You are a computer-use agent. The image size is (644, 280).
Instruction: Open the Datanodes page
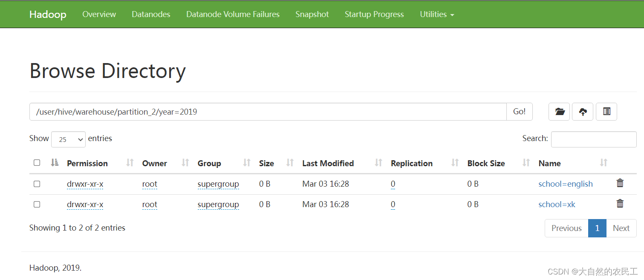(151, 14)
